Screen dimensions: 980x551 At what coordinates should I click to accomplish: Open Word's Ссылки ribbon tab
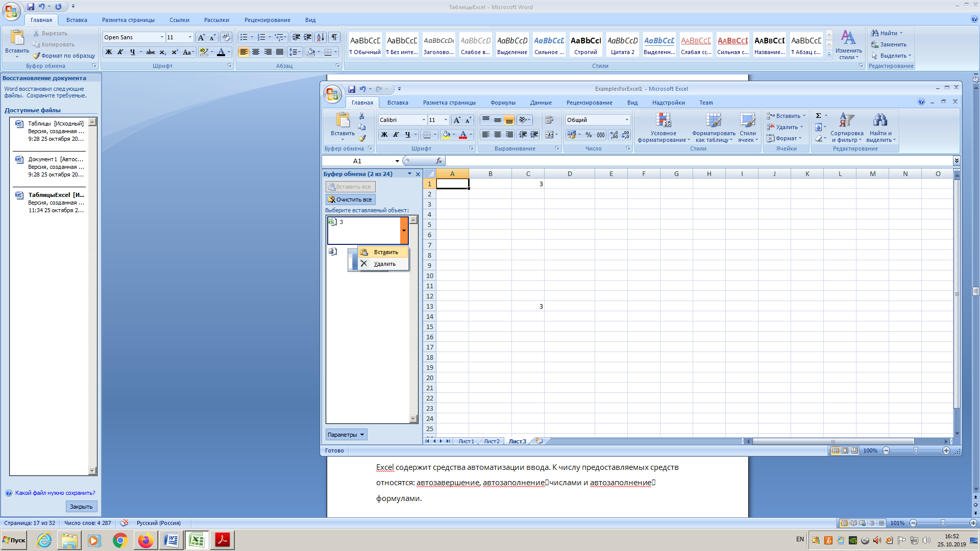(179, 20)
